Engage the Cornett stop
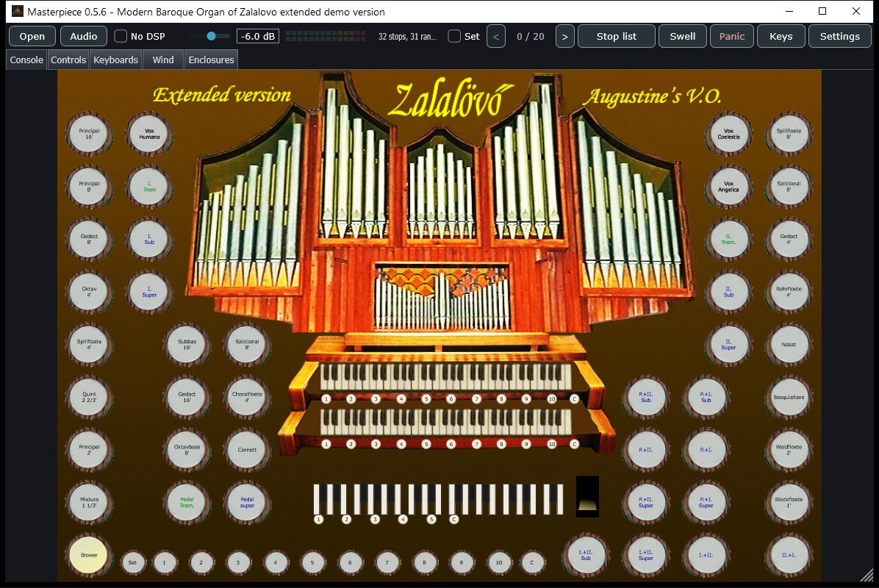The height and width of the screenshot is (588, 879). pyautogui.click(x=247, y=450)
